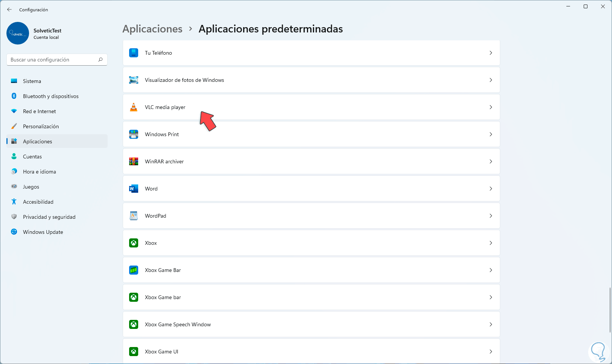Click the WordPad document icon
Image resolution: width=612 pixels, height=364 pixels.
[134, 216]
